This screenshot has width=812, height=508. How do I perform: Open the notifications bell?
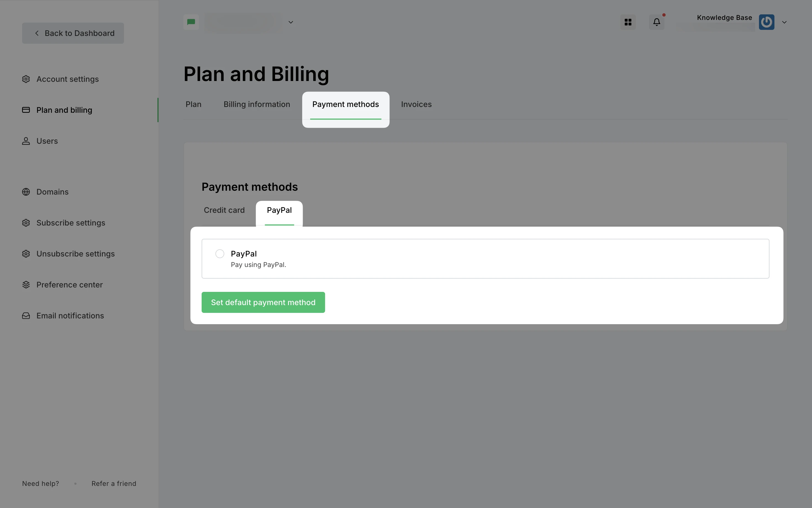coord(657,22)
